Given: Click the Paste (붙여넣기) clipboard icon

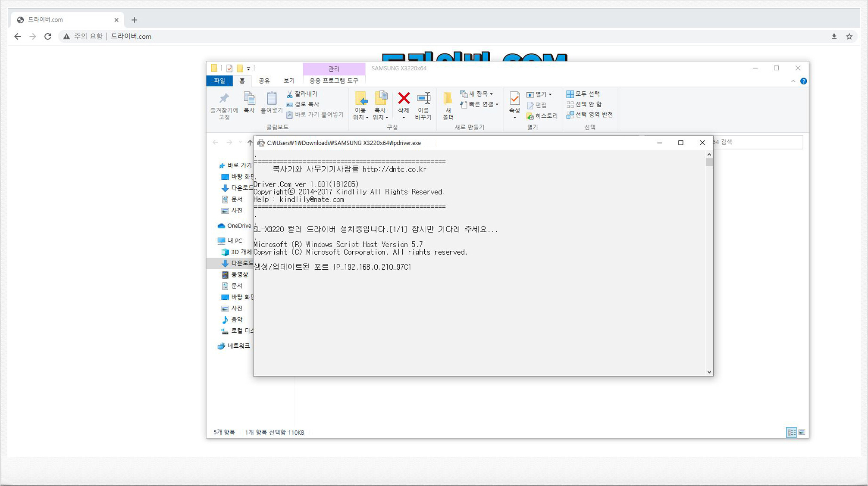Looking at the screenshot, I should coord(271,99).
